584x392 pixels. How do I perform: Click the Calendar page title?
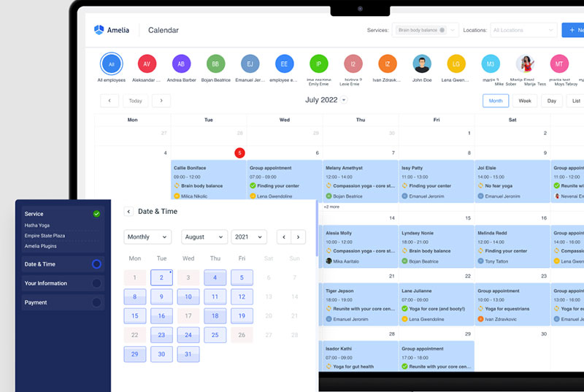coord(164,30)
